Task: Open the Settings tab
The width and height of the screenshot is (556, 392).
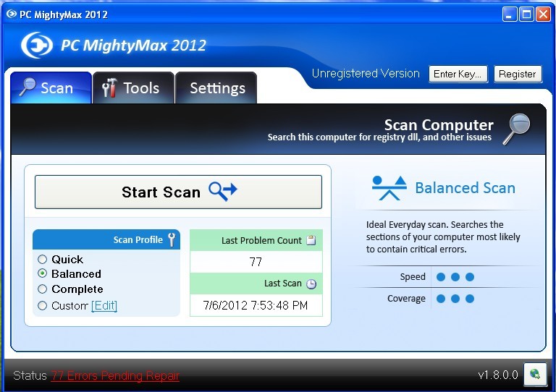Action: pyautogui.click(x=216, y=88)
